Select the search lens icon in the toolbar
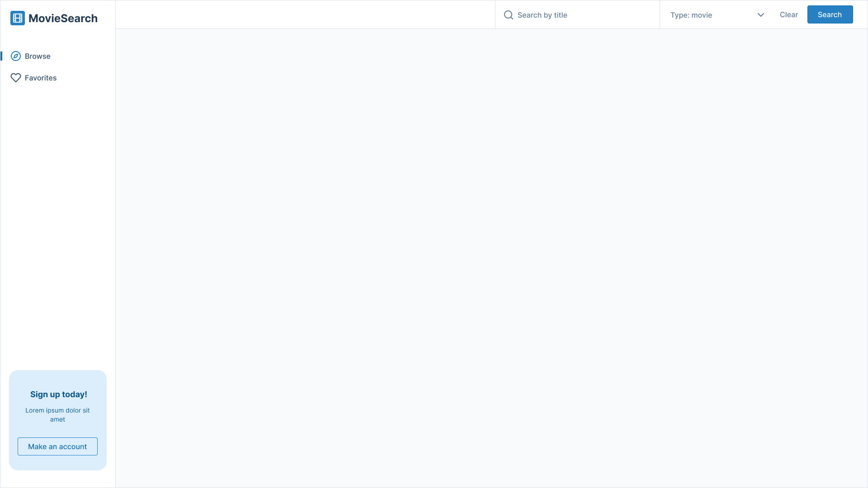The width and height of the screenshot is (868, 488). tap(508, 14)
